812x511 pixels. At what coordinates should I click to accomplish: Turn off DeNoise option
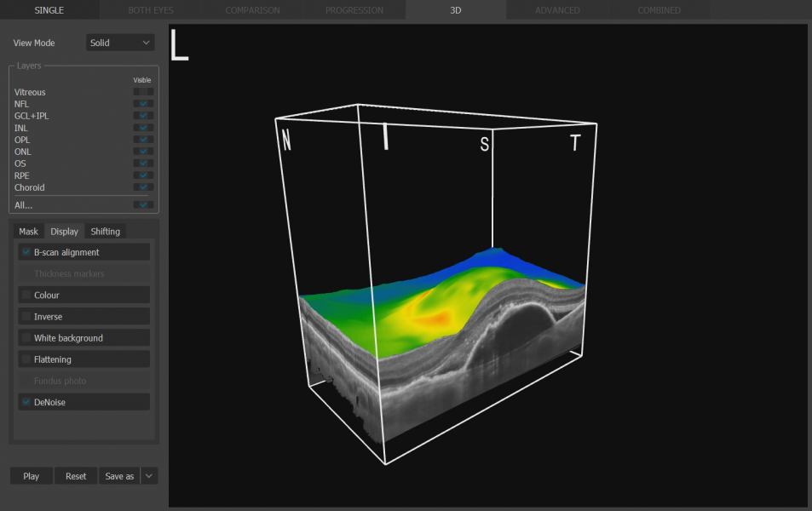point(26,402)
